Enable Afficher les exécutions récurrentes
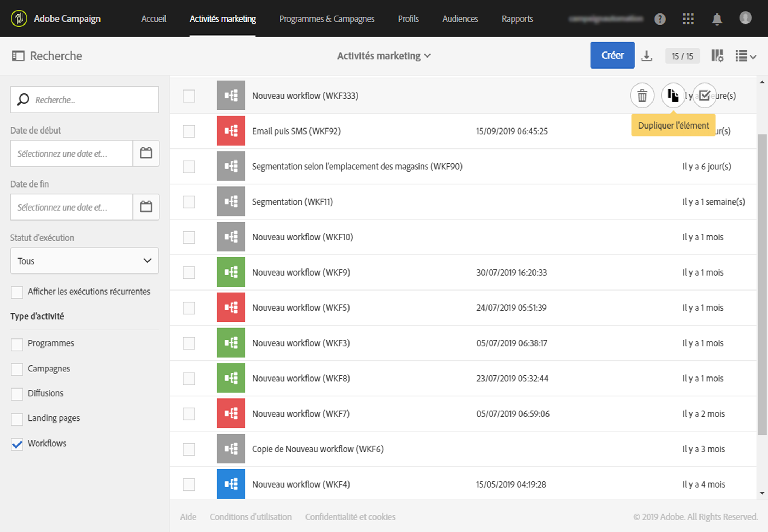The width and height of the screenshot is (768, 532). (x=17, y=292)
